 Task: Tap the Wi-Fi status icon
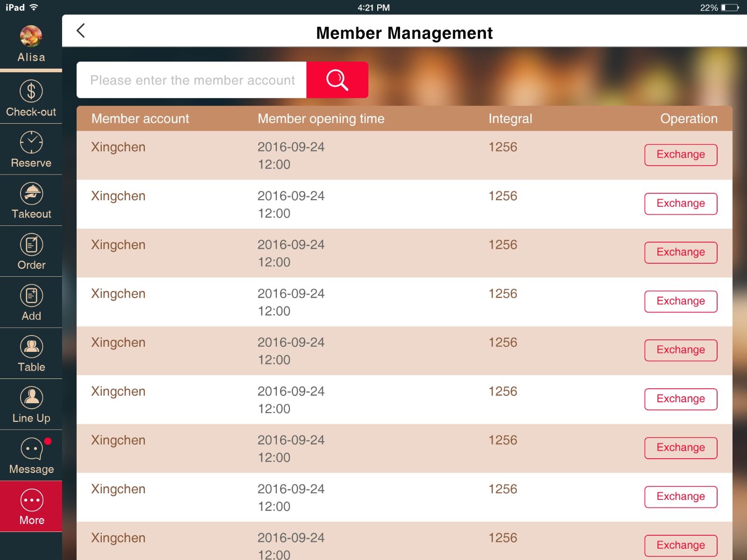pos(34,7)
